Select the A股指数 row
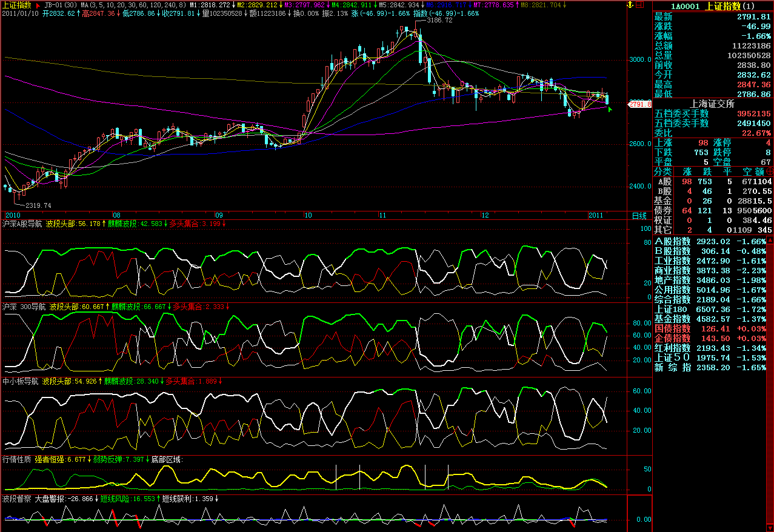The image size is (774, 532). coord(710,241)
